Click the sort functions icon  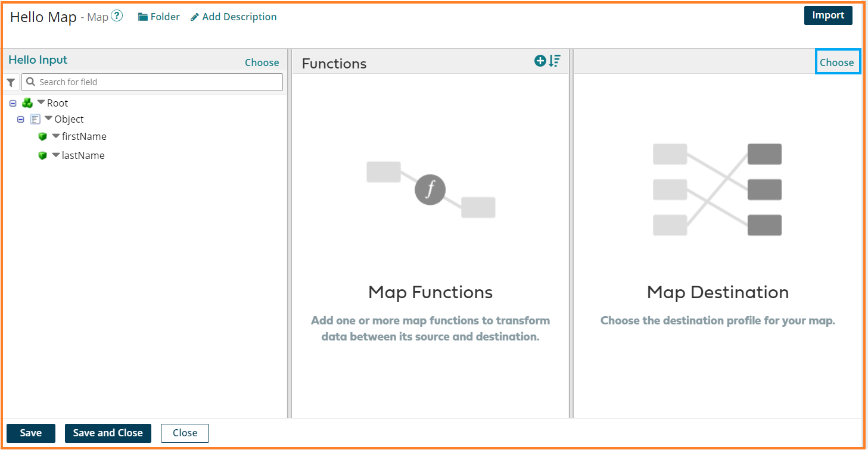click(x=555, y=61)
